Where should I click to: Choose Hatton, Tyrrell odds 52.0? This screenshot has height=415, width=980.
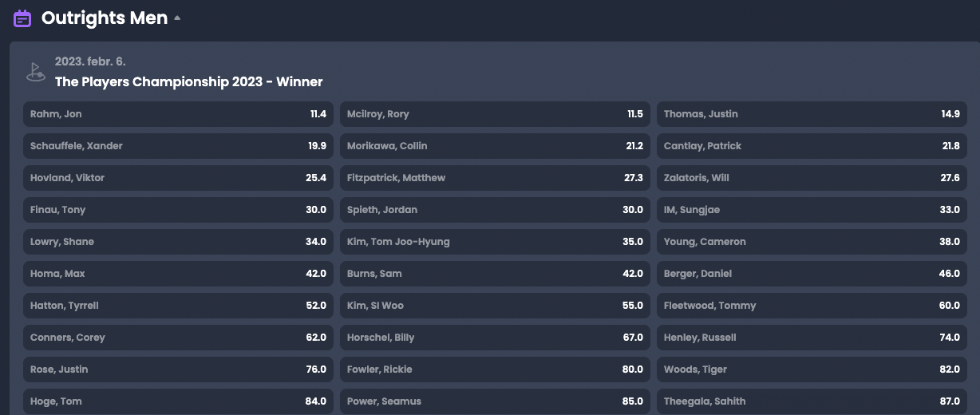tap(178, 306)
